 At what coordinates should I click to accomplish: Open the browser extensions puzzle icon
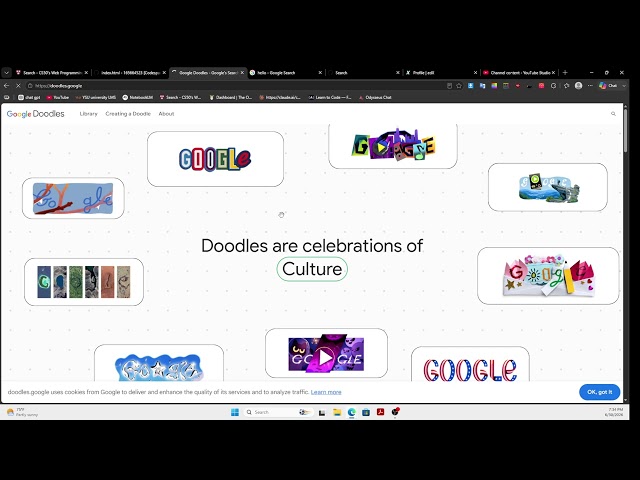tap(553, 86)
